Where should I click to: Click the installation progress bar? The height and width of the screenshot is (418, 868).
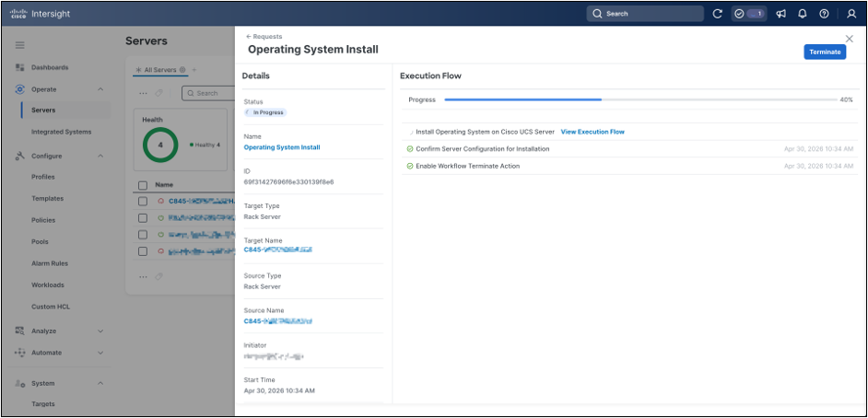(640, 99)
